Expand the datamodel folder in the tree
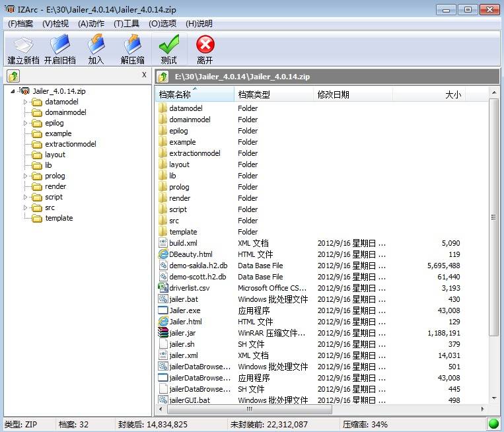504x432 pixels. pos(26,102)
